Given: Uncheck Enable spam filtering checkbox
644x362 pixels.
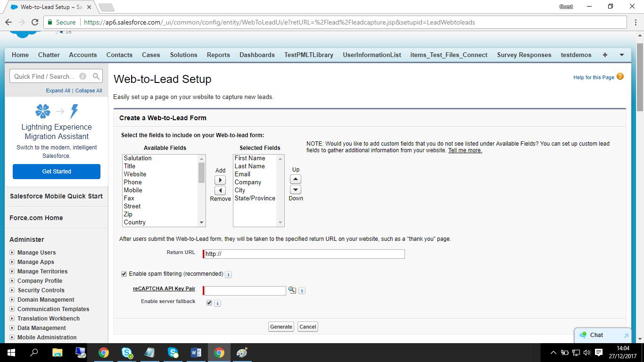Looking at the screenshot, I should (x=124, y=274).
